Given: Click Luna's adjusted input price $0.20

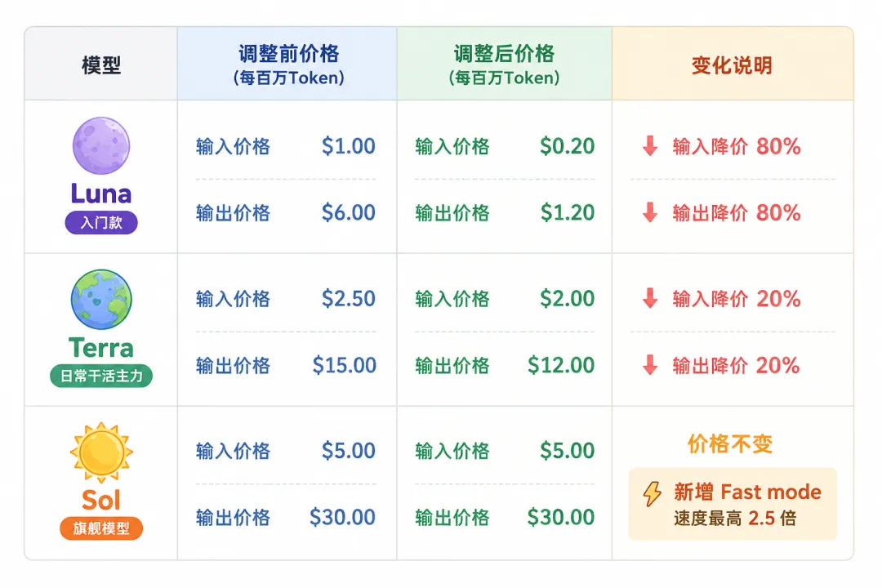Looking at the screenshot, I should (x=567, y=145).
